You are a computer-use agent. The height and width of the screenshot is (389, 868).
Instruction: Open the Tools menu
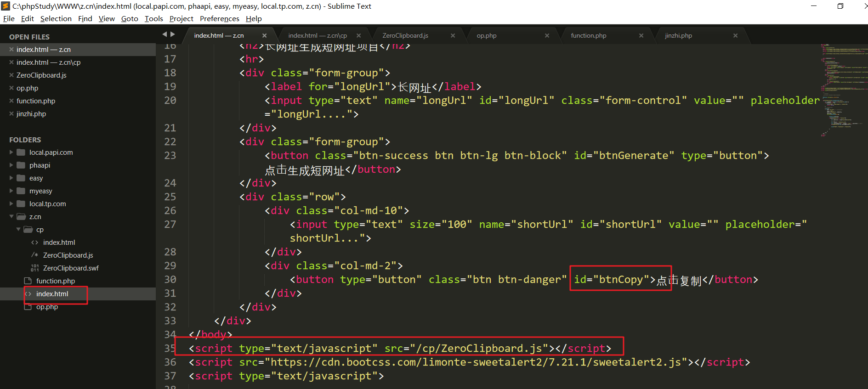click(x=154, y=18)
